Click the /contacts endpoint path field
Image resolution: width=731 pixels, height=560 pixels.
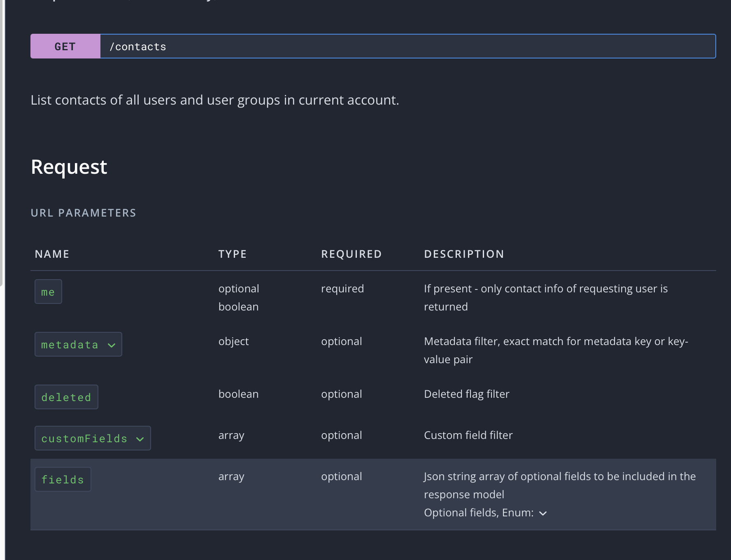tap(407, 47)
